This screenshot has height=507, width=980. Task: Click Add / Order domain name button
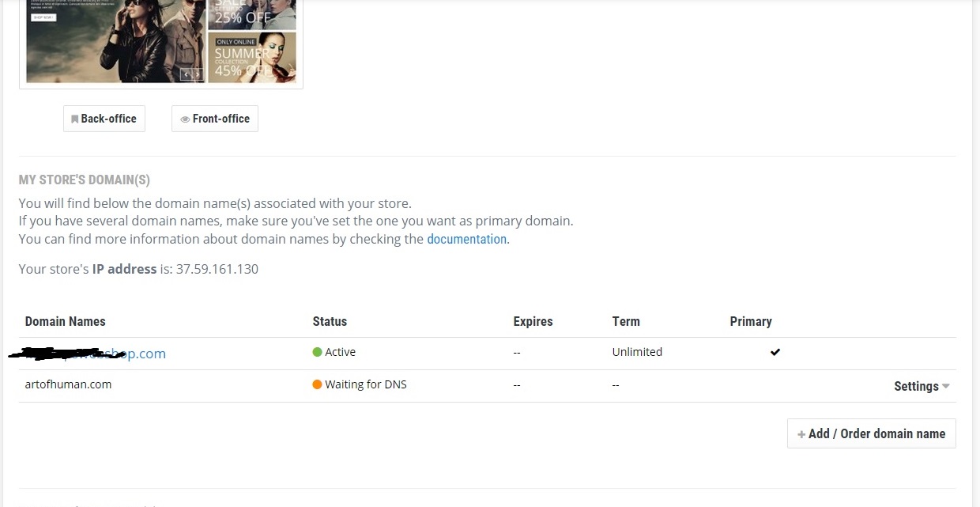coord(872,433)
